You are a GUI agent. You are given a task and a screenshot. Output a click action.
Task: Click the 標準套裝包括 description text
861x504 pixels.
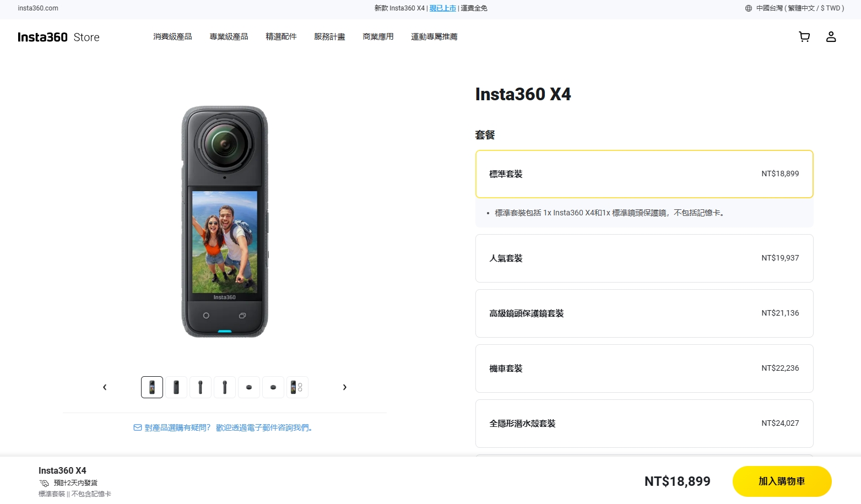609,213
